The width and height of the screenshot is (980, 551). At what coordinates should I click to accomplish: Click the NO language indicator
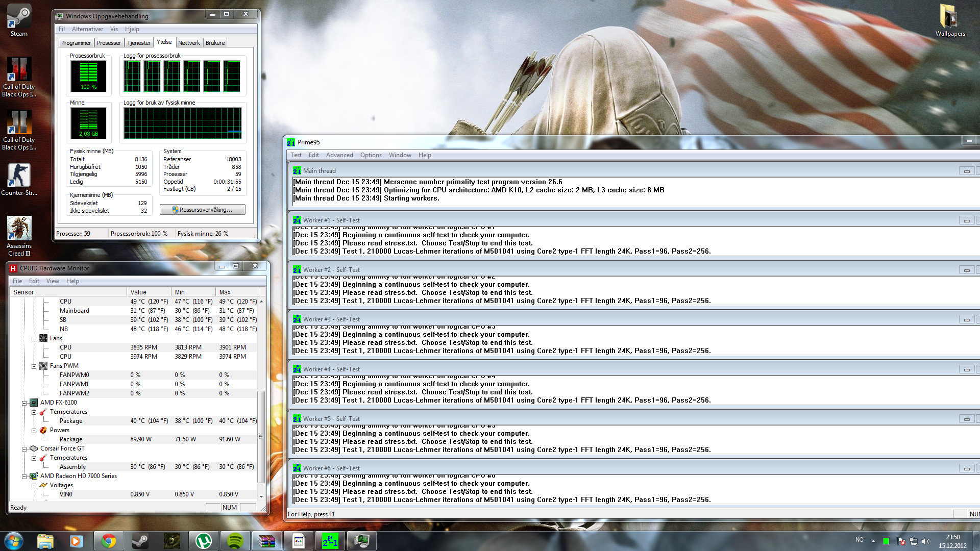pos(860,540)
